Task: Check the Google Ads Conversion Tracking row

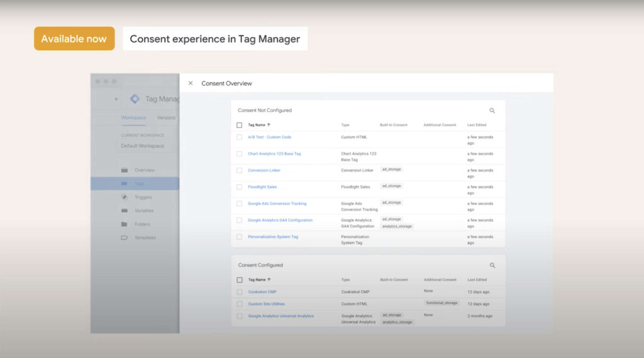Action: [x=240, y=203]
